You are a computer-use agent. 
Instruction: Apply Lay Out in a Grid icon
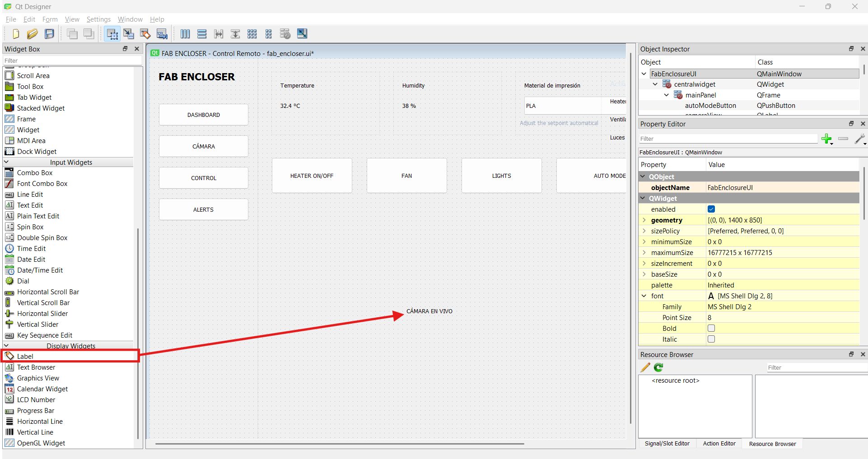pos(252,34)
